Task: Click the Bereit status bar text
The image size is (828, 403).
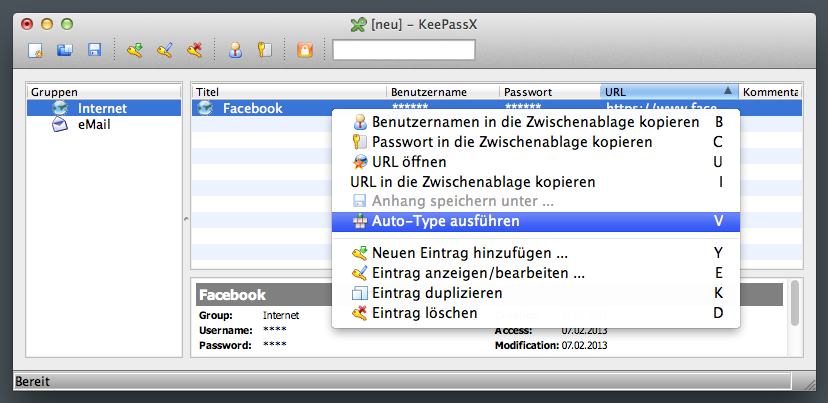Action: point(33,381)
